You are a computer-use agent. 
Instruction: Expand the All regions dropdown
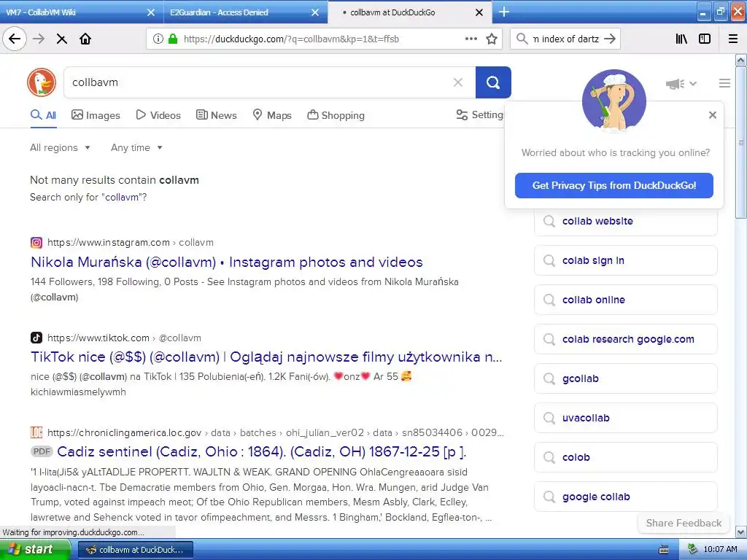pyautogui.click(x=60, y=147)
